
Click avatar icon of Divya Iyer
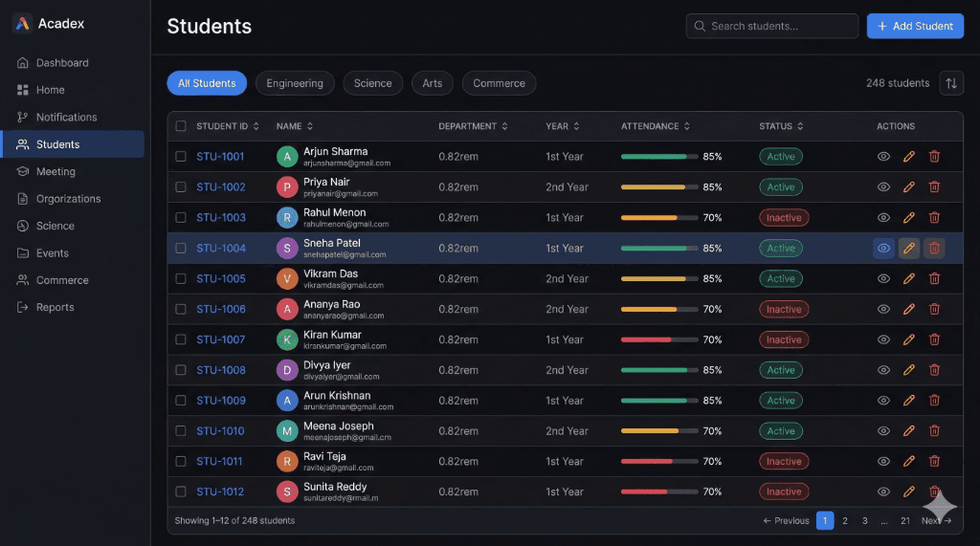coord(287,370)
